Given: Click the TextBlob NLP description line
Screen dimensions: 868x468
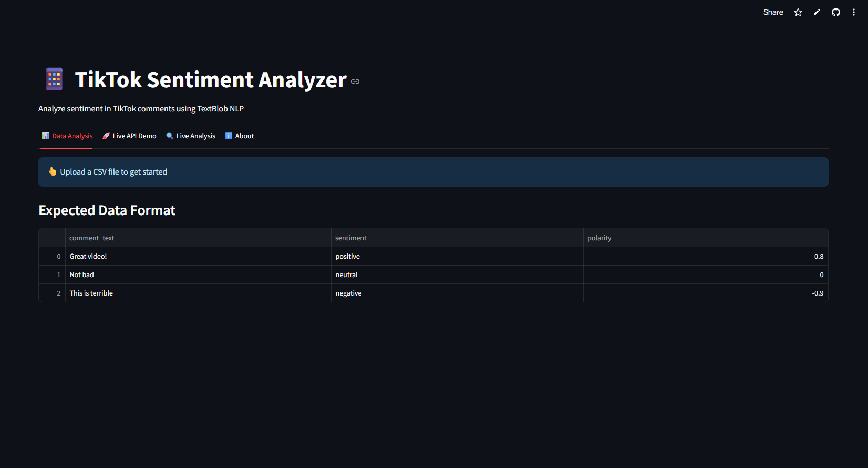Looking at the screenshot, I should click(x=141, y=109).
